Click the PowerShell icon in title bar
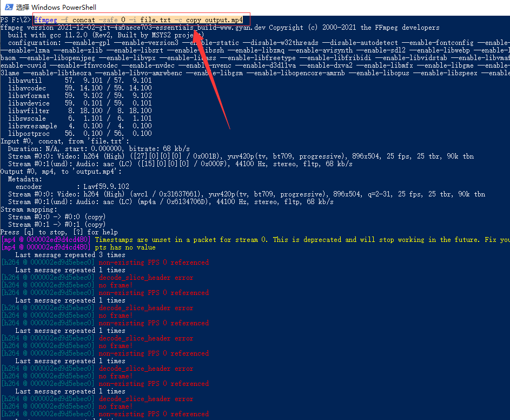510x420 pixels. [x=7, y=7]
